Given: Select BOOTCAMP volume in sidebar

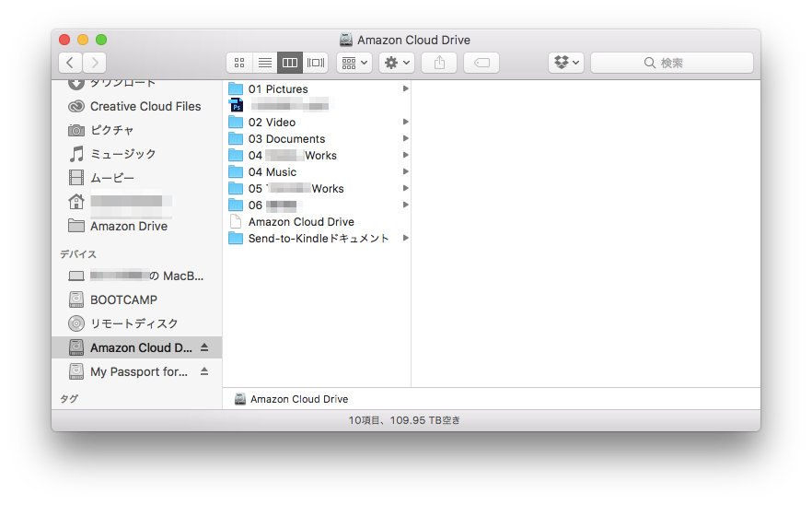Looking at the screenshot, I should click(x=136, y=299).
